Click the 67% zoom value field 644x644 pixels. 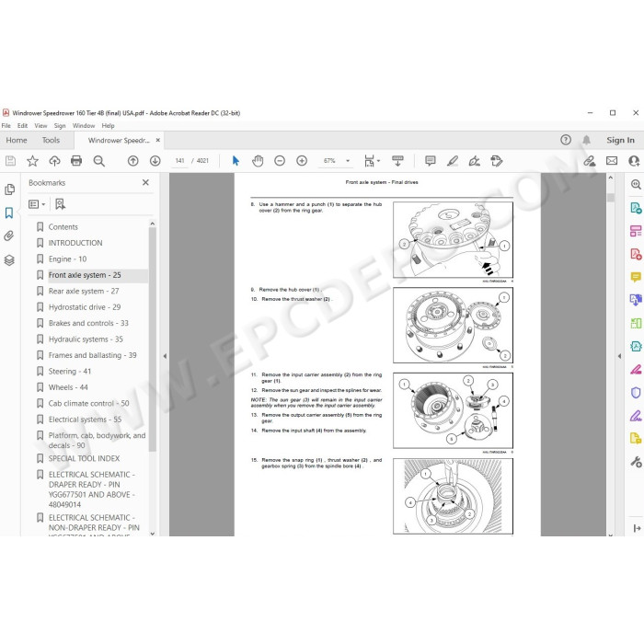click(329, 161)
